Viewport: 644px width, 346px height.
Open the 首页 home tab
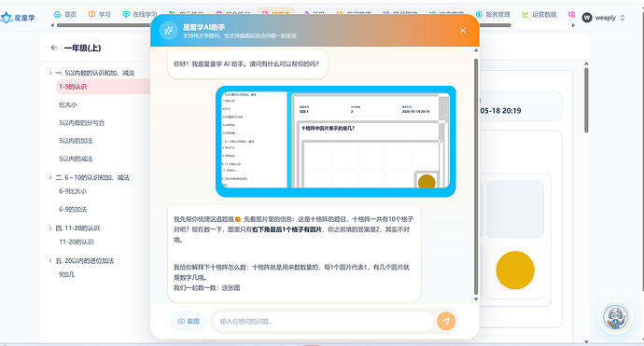(65, 14)
